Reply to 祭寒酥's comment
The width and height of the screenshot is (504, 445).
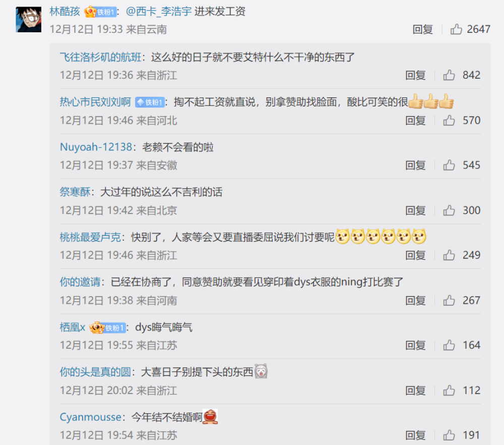tap(415, 210)
